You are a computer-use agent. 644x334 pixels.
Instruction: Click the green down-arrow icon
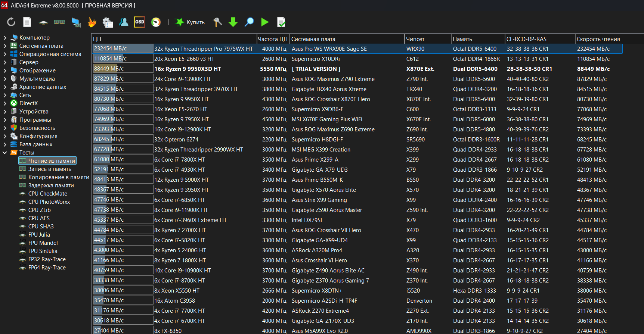[233, 22]
